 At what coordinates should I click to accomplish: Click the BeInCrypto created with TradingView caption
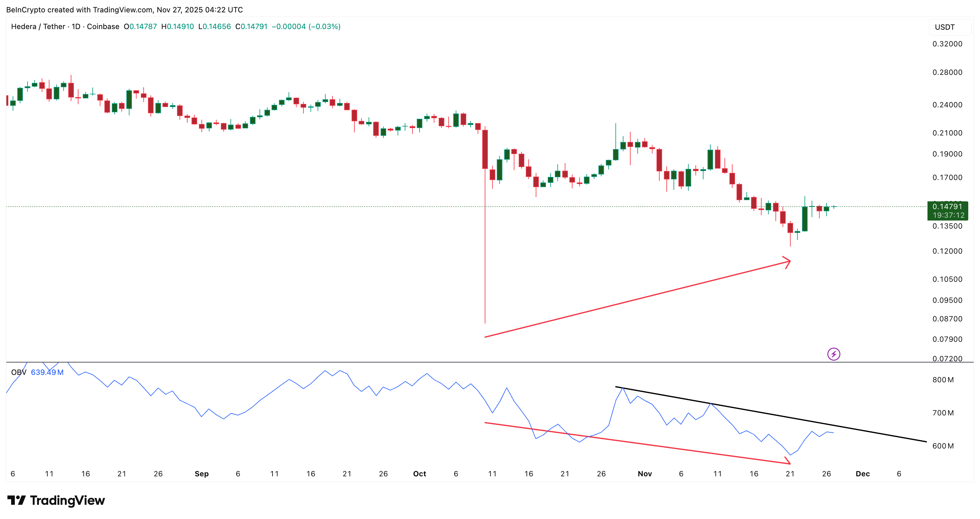tap(125, 10)
